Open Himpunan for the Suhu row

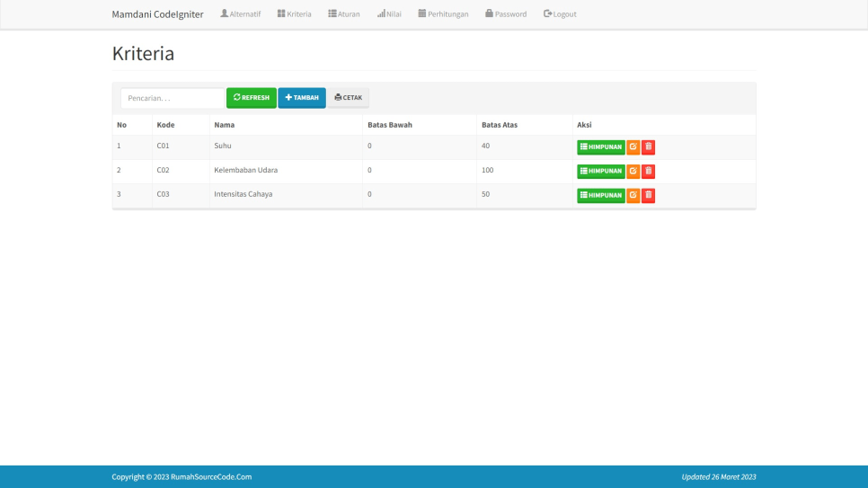click(x=600, y=147)
